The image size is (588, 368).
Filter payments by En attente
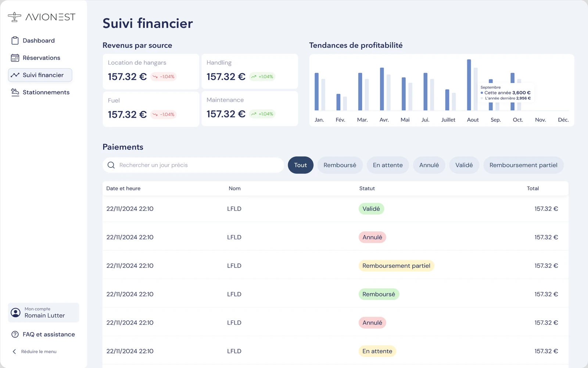pyautogui.click(x=388, y=165)
